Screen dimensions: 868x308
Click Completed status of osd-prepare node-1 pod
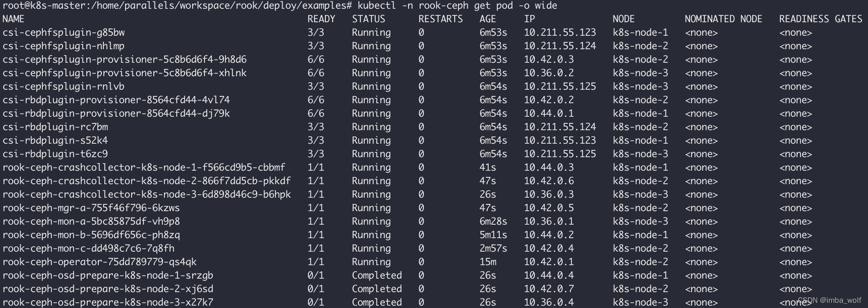tap(377, 275)
